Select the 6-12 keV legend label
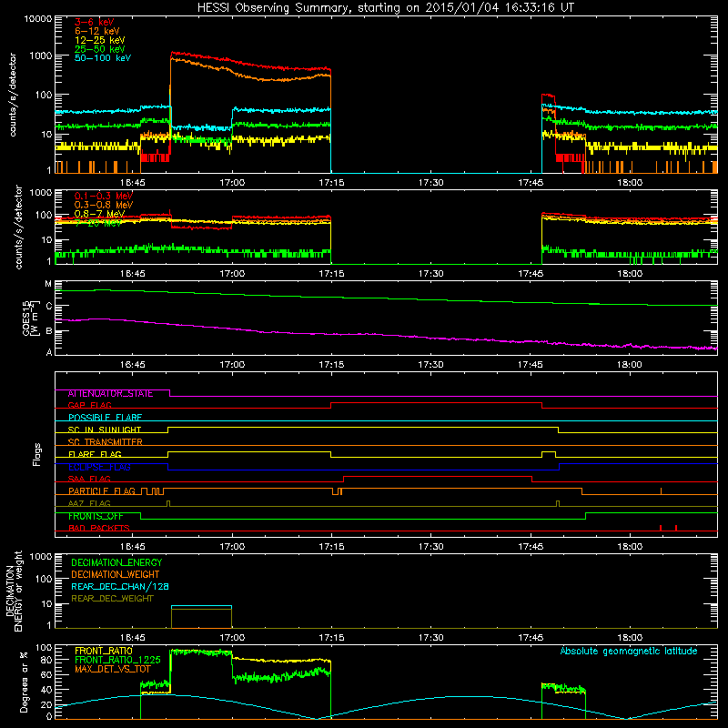This screenshot has width=728, height=728. (97, 31)
